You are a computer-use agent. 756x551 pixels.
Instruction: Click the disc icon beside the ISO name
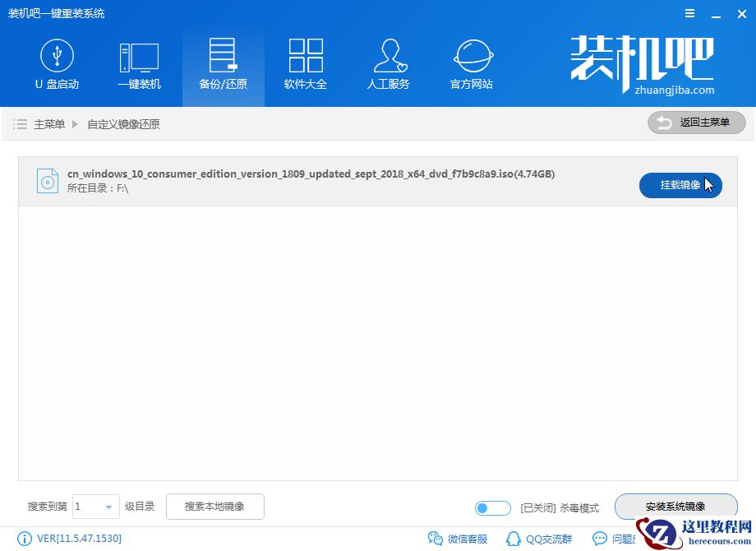(x=47, y=180)
